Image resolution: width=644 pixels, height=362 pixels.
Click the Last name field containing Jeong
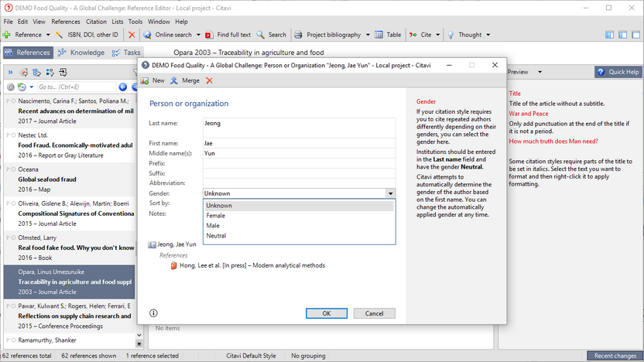pos(299,128)
